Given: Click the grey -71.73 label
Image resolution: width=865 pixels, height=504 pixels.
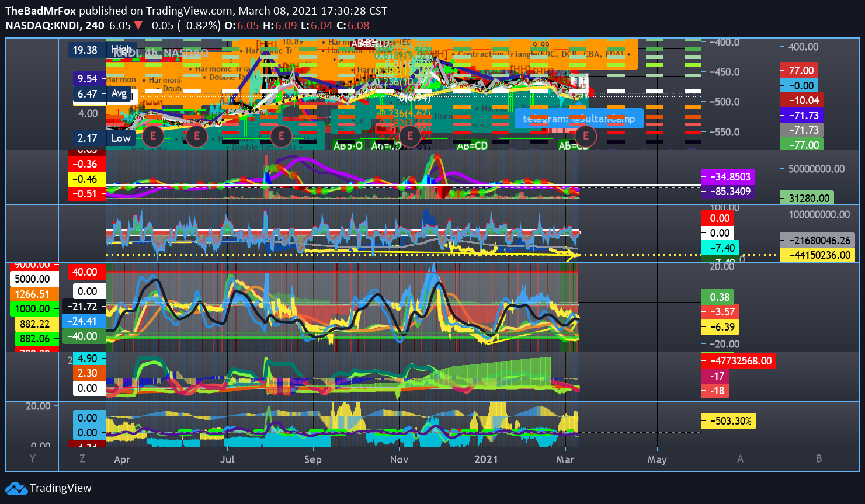Looking at the screenshot, I should click(x=801, y=130).
